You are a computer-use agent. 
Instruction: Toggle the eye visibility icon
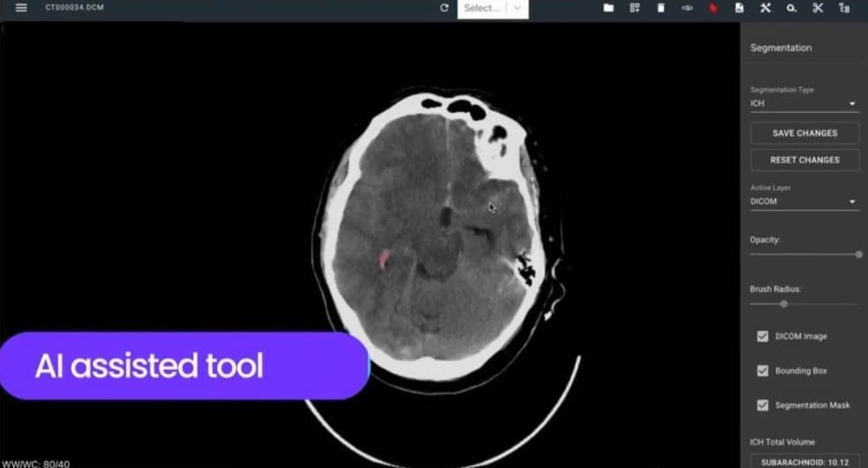(x=686, y=8)
